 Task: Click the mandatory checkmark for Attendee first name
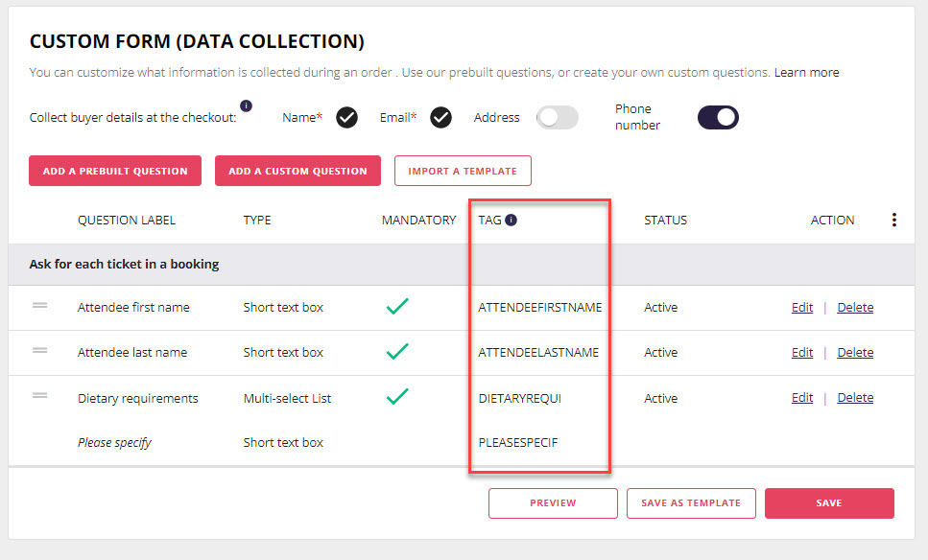tap(397, 306)
